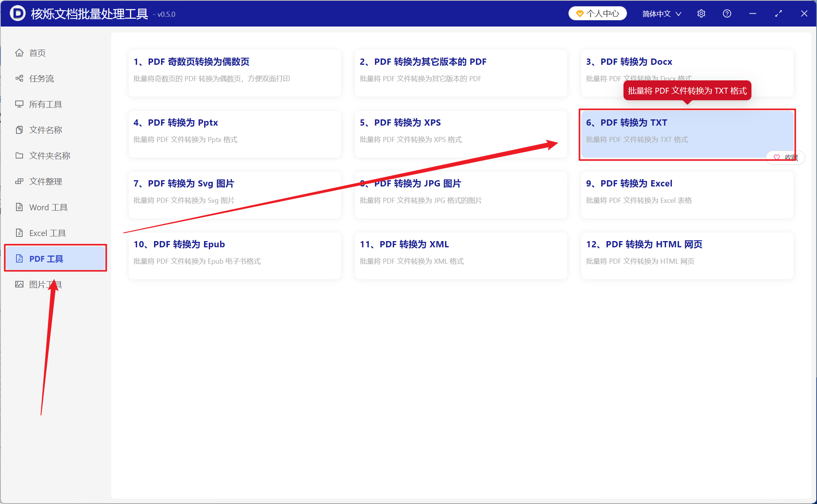Screen dimensions: 817x504
Task: Click the diamond icon in 个人中心
Action: (x=580, y=14)
